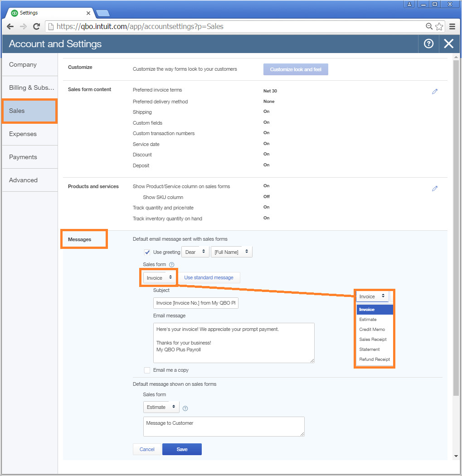Open the [Full Name] dropdown

231,252
